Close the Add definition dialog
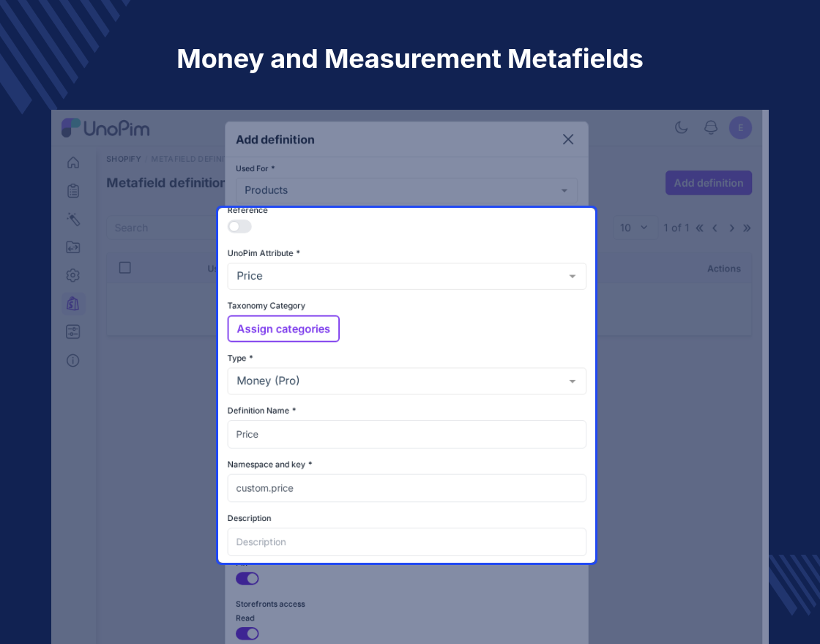 click(x=568, y=140)
